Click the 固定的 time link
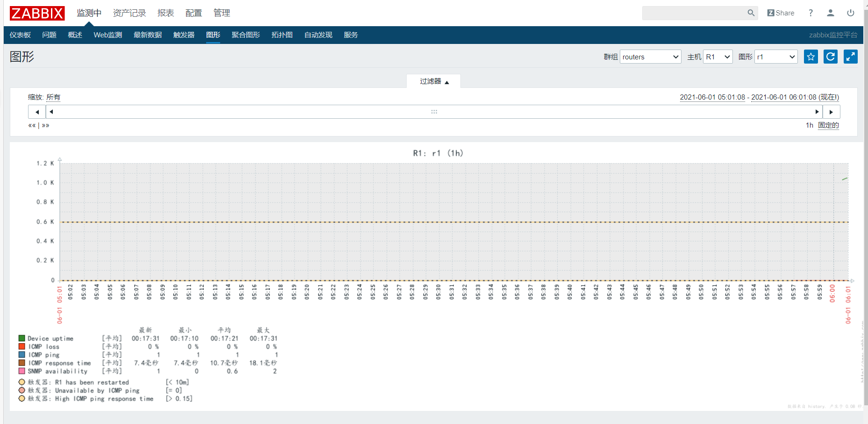 (x=828, y=125)
